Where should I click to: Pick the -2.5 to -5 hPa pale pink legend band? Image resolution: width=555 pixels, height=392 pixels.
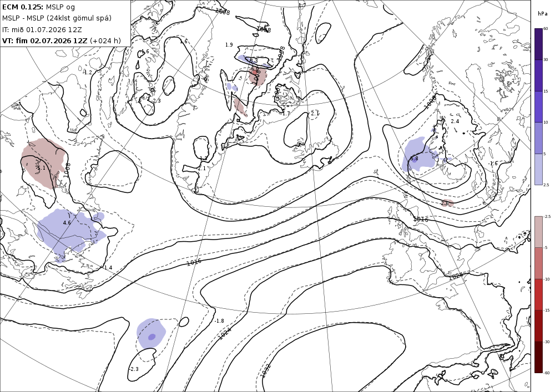click(538, 232)
